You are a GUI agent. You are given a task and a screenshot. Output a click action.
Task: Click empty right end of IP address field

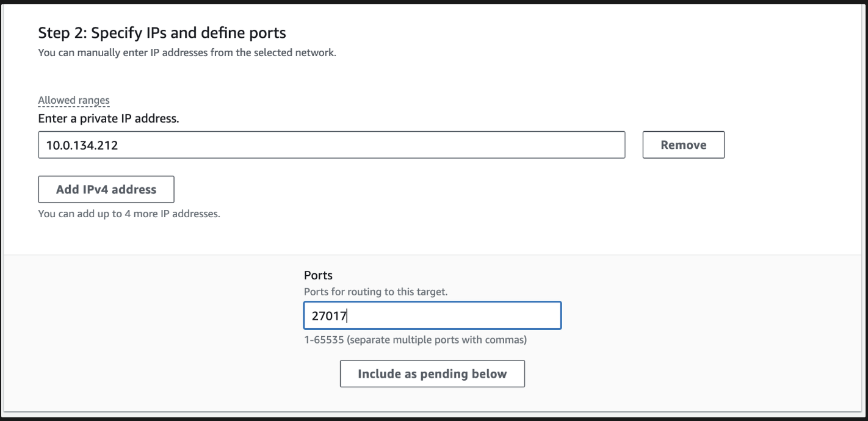(x=549, y=145)
